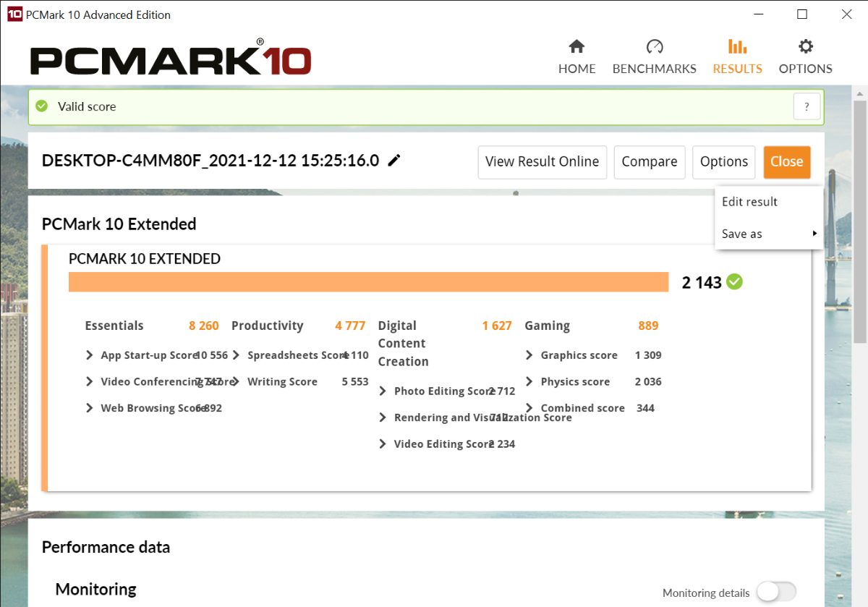Click the question mark help icon

(x=807, y=106)
